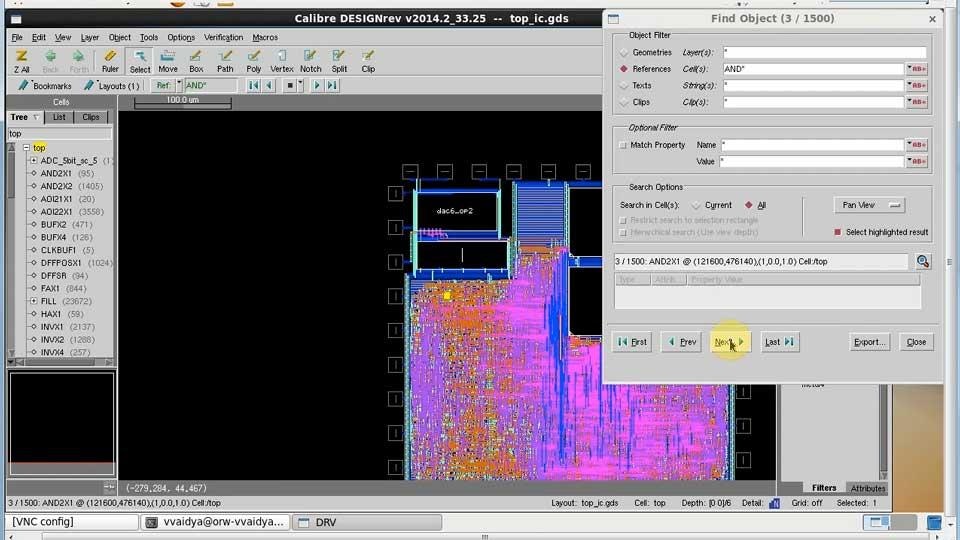Open the Verification menu
Screen dimensions: 960x540
coord(223,37)
